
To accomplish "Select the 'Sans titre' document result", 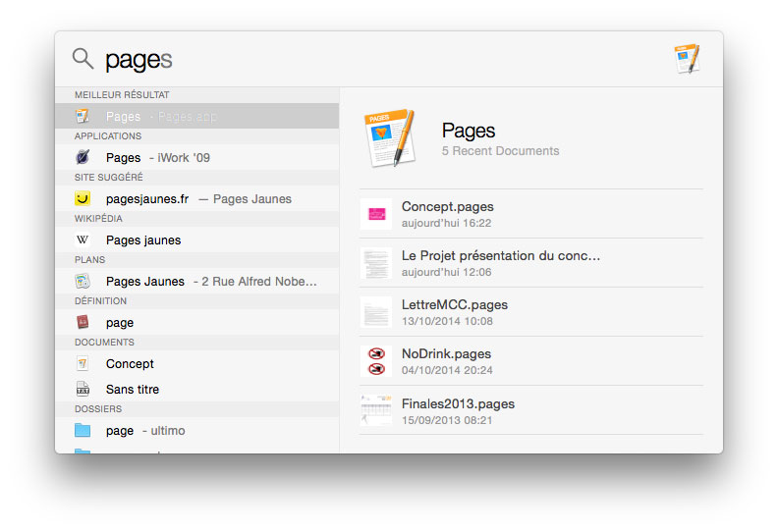I will pyautogui.click(x=197, y=389).
